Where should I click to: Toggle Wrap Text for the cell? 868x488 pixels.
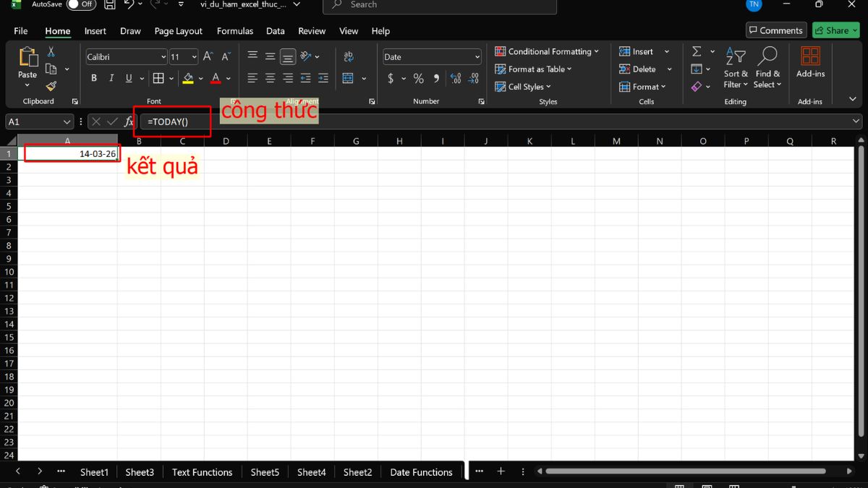(x=349, y=56)
